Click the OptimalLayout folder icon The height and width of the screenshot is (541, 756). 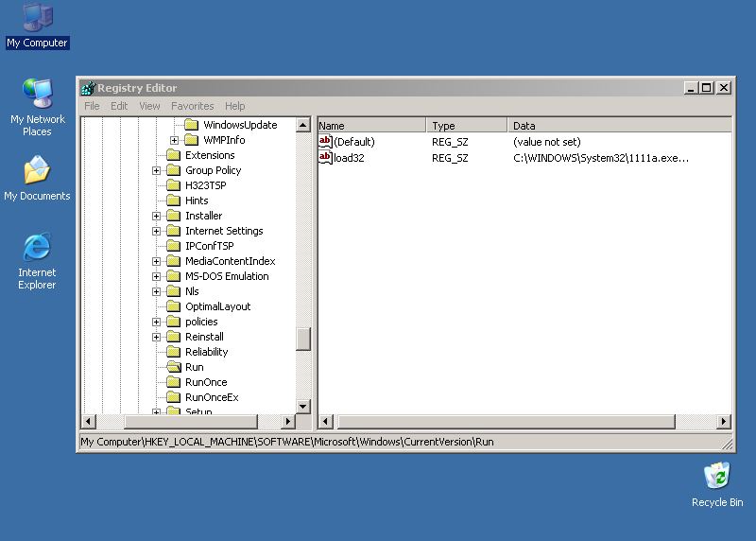174,306
